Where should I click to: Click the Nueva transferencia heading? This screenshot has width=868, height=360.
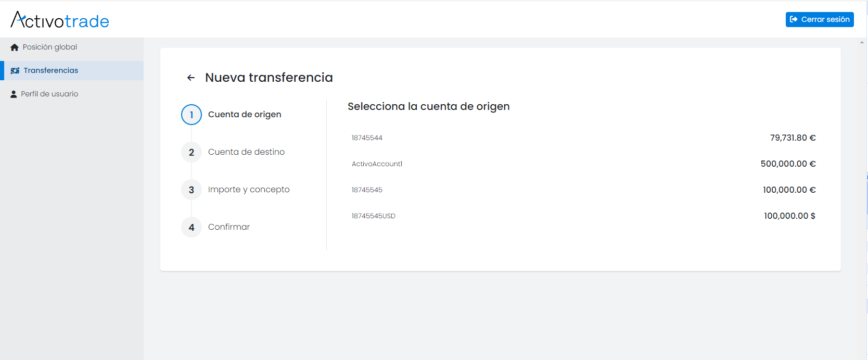coord(269,78)
